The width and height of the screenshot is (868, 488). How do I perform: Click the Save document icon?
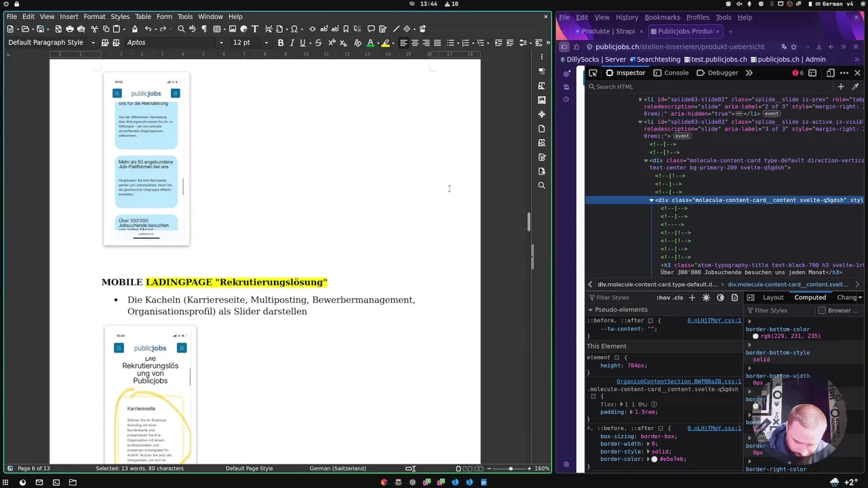click(40, 29)
